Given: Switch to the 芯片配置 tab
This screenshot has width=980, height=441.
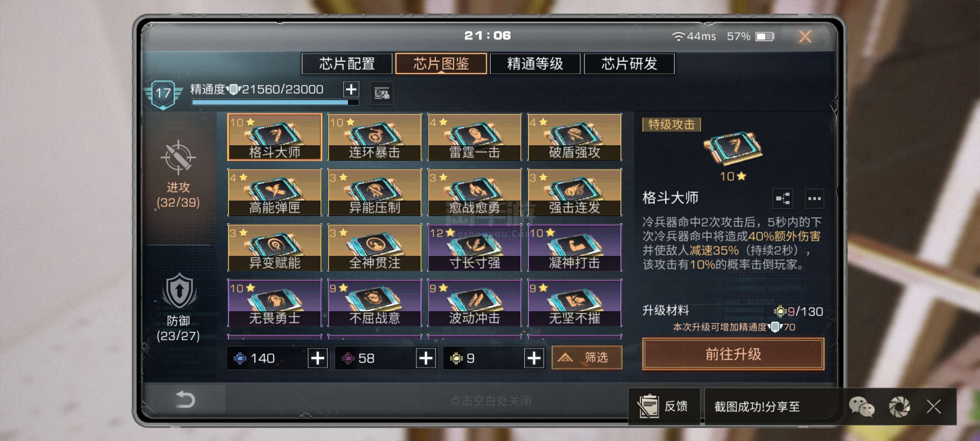Looking at the screenshot, I should 346,64.
